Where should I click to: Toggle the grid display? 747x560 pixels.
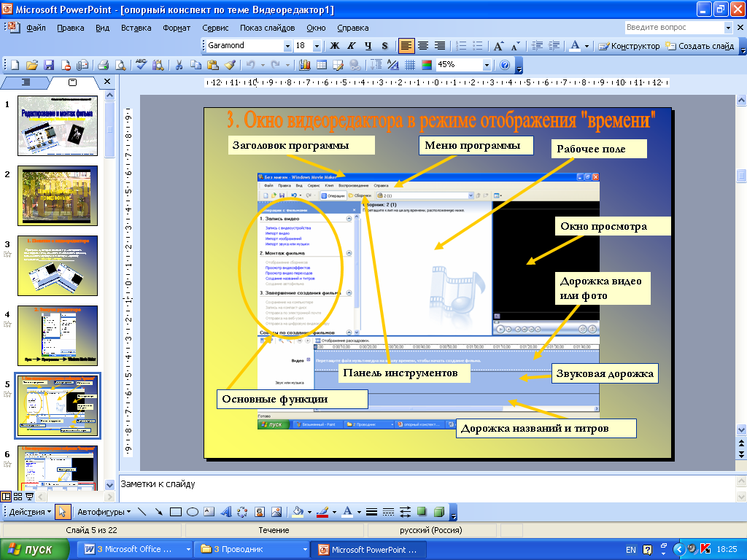[410, 65]
